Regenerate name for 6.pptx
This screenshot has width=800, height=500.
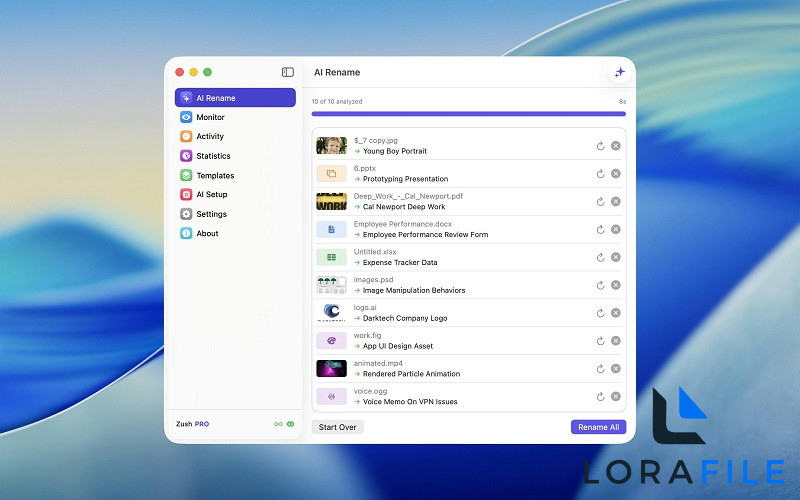coord(601,174)
